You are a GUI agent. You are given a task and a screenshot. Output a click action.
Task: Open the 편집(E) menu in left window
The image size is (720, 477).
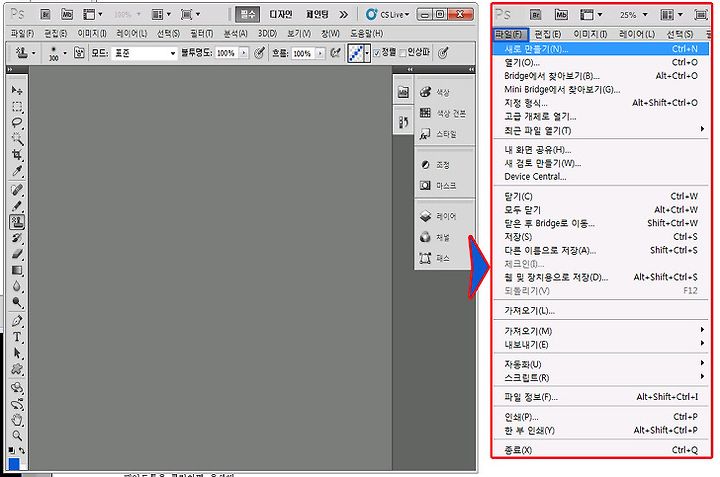56,34
